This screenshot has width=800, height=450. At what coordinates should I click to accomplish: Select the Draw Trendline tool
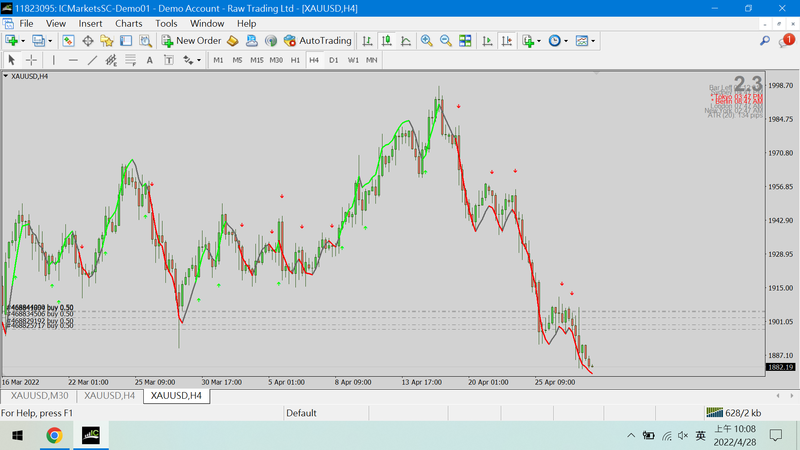point(92,60)
